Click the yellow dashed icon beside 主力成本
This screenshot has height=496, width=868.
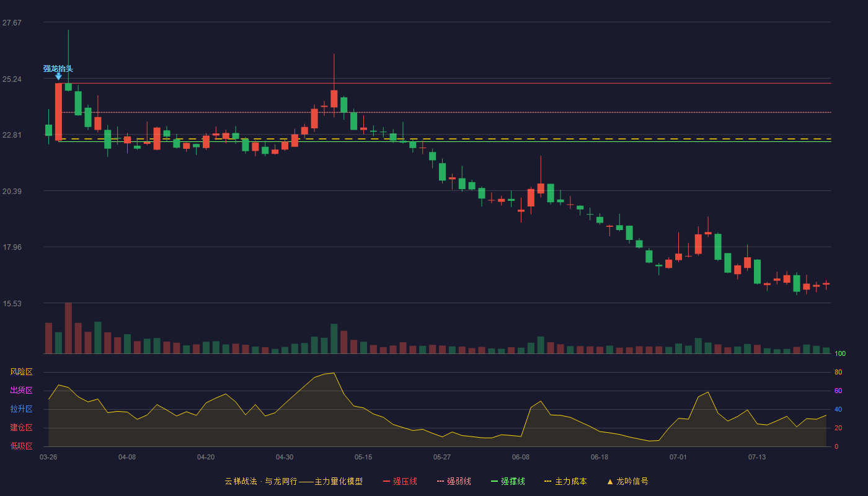547,481
